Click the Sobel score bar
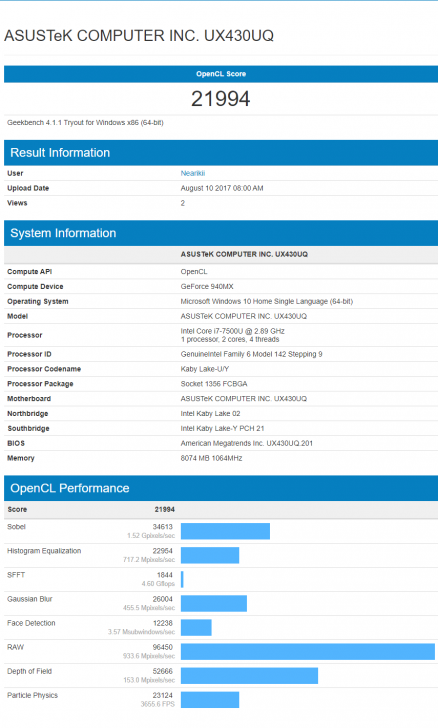This screenshot has width=438, height=728. (x=225, y=531)
